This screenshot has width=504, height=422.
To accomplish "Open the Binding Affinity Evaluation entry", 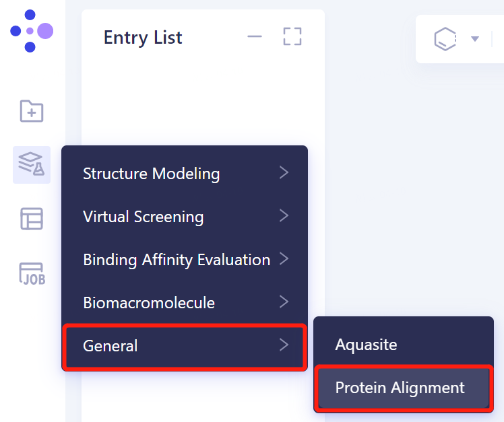I will 176,260.
